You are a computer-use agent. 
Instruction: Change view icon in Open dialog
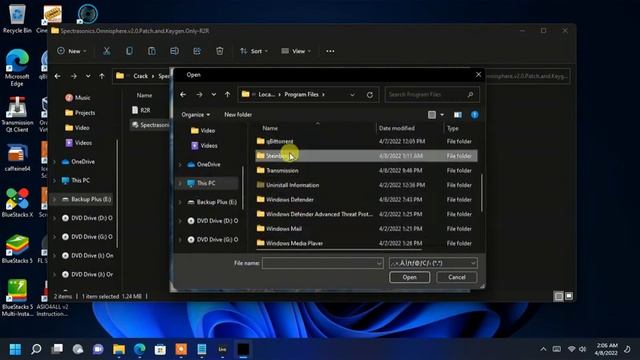point(432,115)
